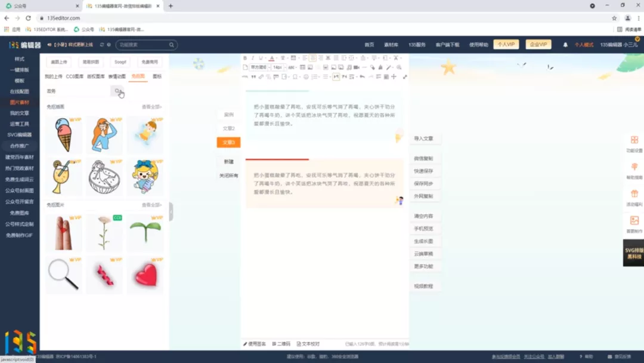Insert a video with the camera icon
644x363 pixels.
pyautogui.click(x=356, y=67)
